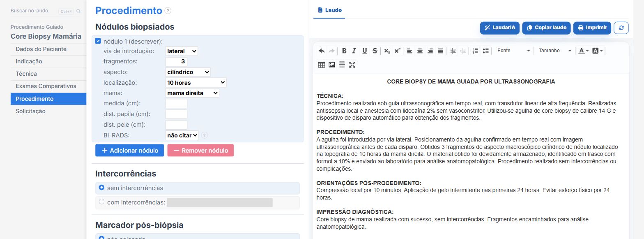Insert a horizontal line in the editor

[342, 65]
